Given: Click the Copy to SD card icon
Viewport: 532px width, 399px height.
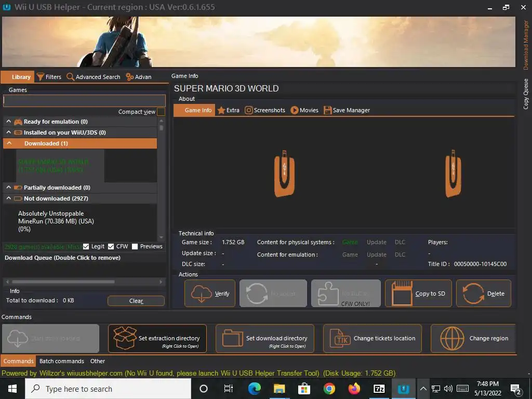Looking at the screenshot, I should 402,294.
